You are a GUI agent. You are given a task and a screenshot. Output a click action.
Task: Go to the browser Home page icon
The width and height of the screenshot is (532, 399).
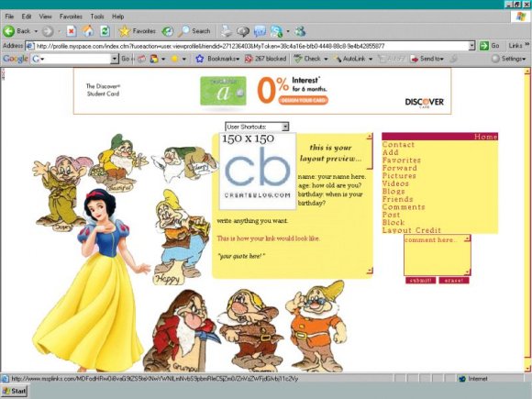[x=88, y=31]
